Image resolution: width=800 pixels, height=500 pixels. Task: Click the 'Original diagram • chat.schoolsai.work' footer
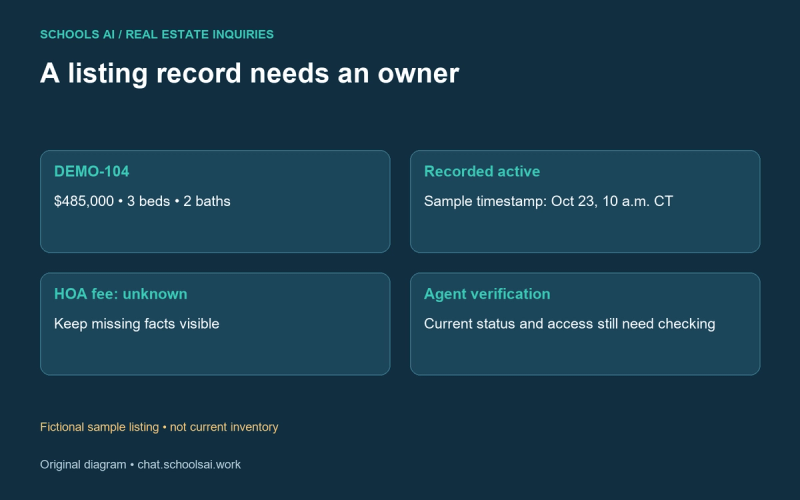[x=140, y=465]
